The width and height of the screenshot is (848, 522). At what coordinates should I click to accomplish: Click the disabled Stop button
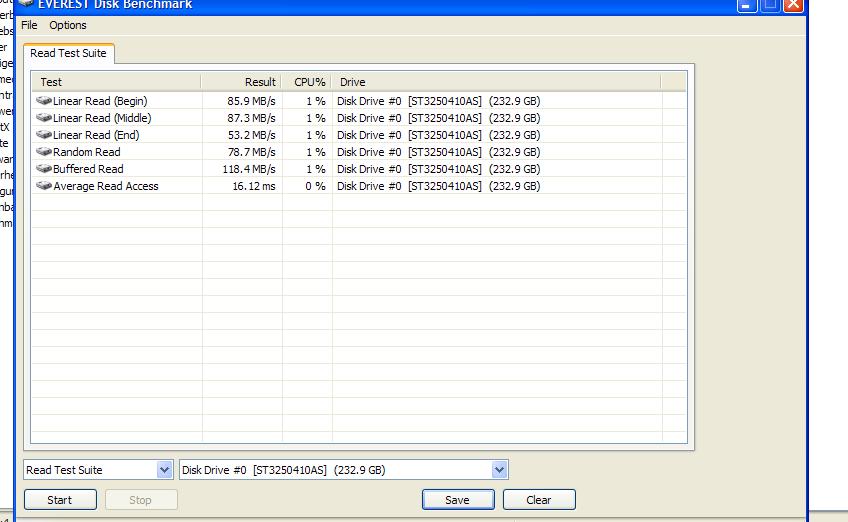[141, 500]
